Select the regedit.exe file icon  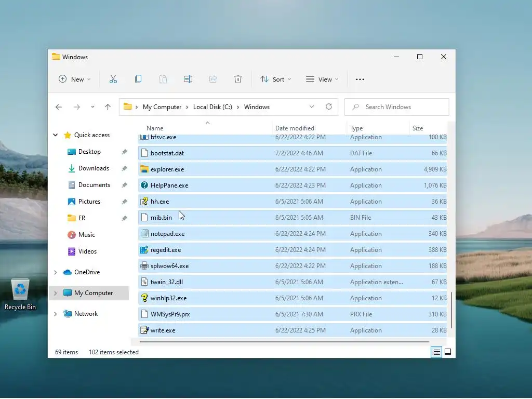[144, 250]
